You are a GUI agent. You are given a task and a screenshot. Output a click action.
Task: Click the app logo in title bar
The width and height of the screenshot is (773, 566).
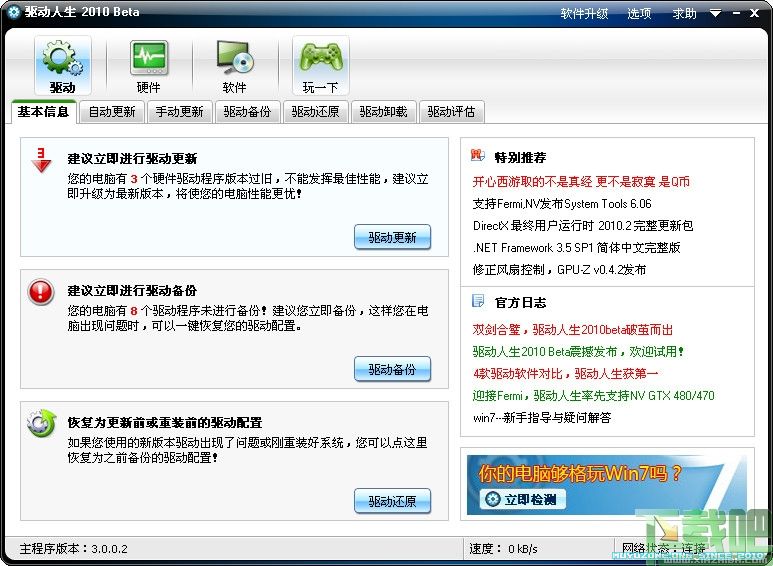point(14,12)
